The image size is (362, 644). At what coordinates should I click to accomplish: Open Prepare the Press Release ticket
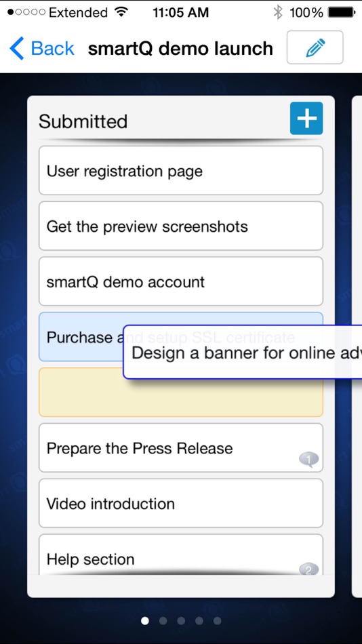[x=181, y=447]
